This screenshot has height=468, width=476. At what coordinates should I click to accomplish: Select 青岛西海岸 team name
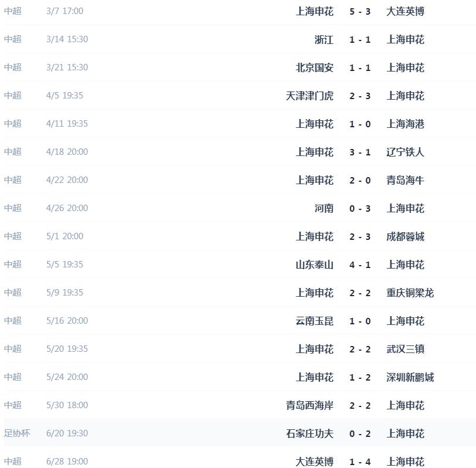(x=310, y=405)
